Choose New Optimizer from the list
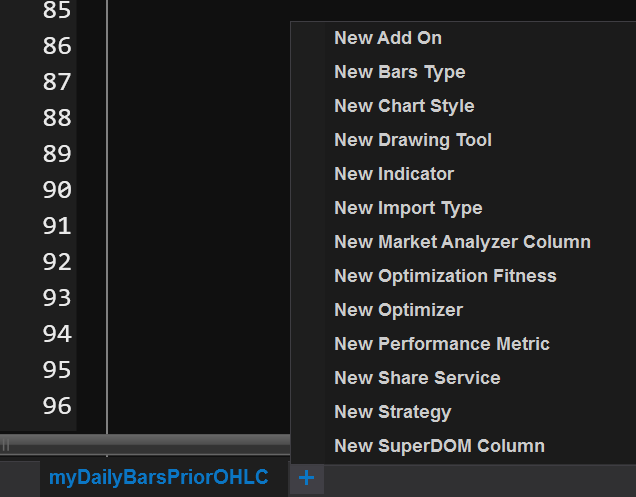This screenshot has width=636, height=497. (398, 310)
